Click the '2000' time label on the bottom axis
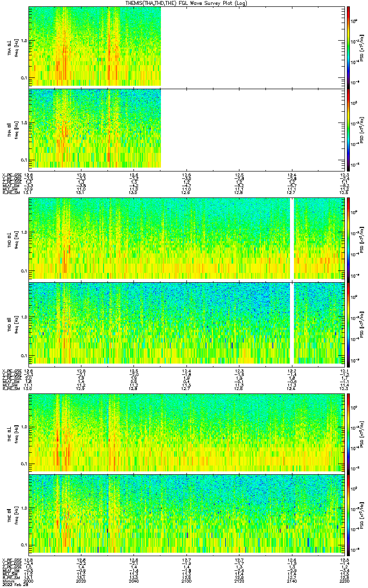368x588 pixels. [28, 581]
